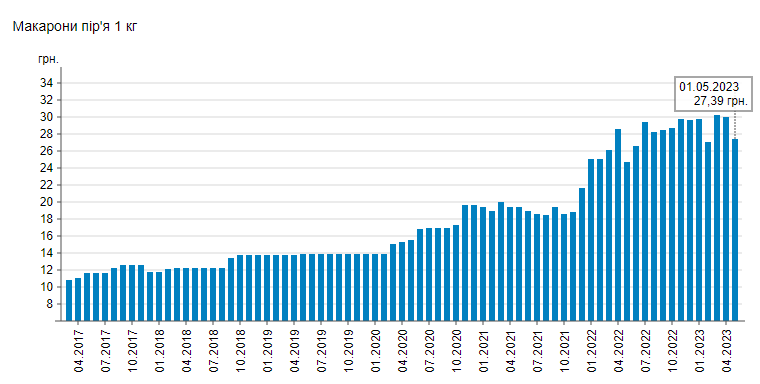The image size is (760, 384).
Task: Click the bar above the 01.2022 label
Action: (591, 240)
